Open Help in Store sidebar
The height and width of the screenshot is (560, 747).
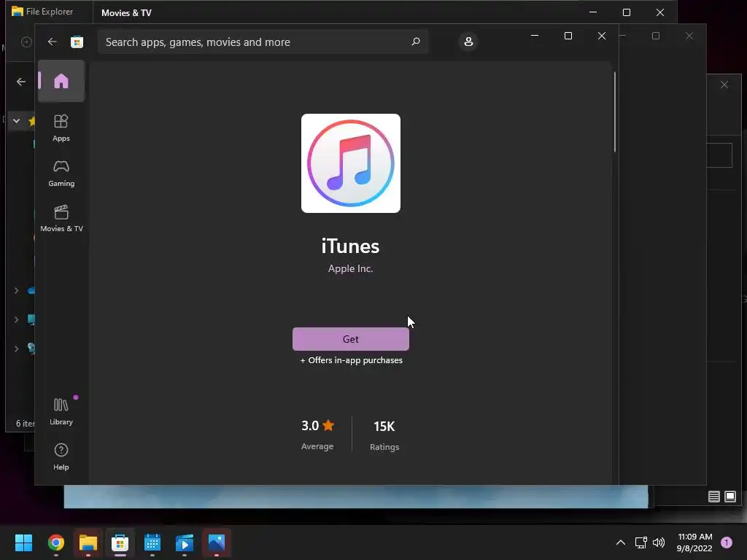(x=61, y=456)
